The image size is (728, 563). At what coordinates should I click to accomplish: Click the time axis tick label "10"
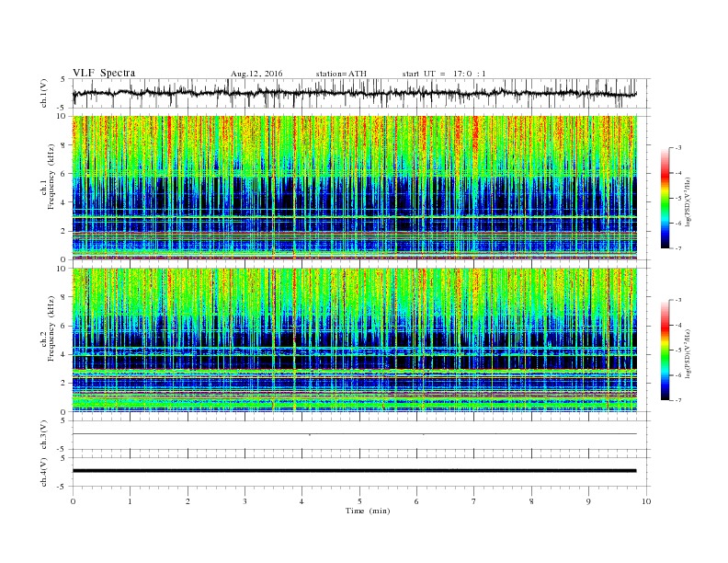pos(646,501)
